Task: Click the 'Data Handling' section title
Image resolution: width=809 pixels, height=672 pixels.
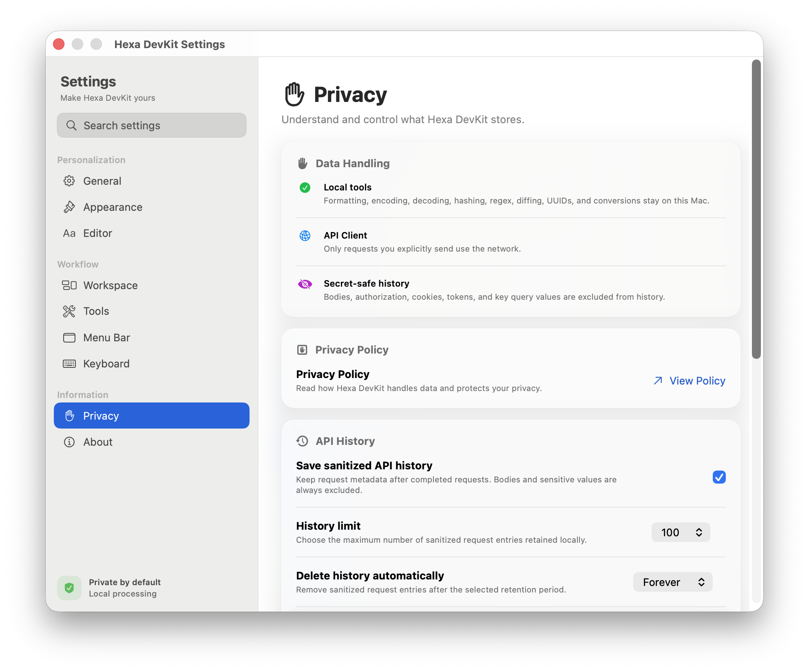Action: [x=353, y=164]
